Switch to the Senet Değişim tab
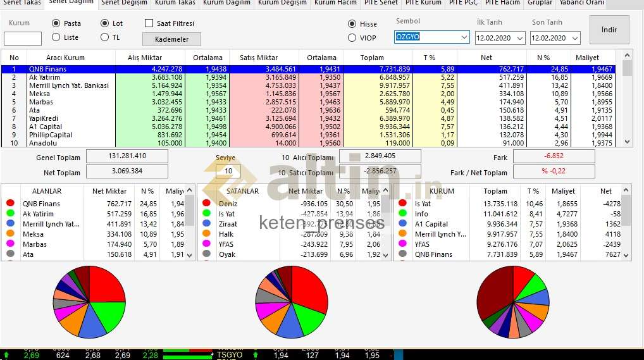 tap(124, 3)
